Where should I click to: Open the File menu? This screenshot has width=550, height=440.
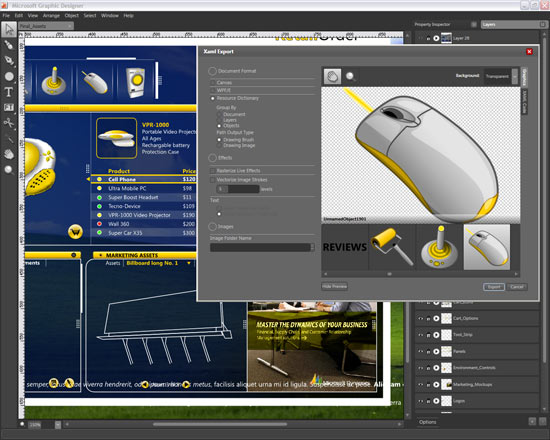point(6,15)
